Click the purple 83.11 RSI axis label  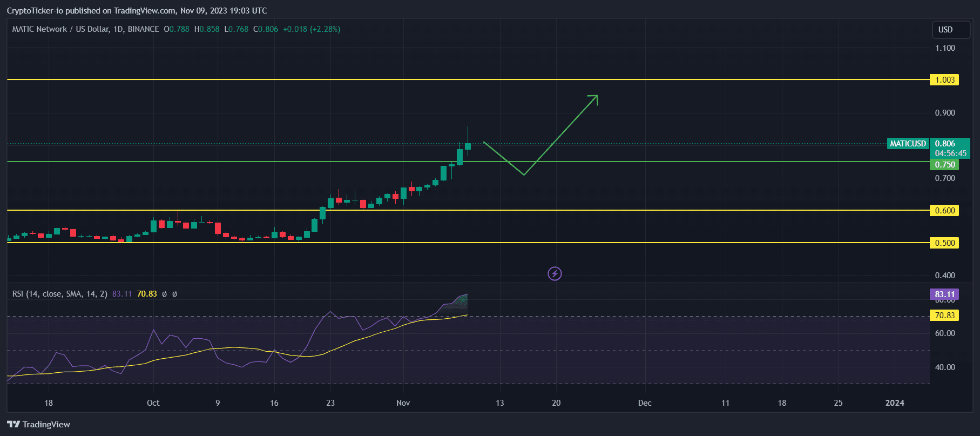pyautogui.click(x=944, y=294)
